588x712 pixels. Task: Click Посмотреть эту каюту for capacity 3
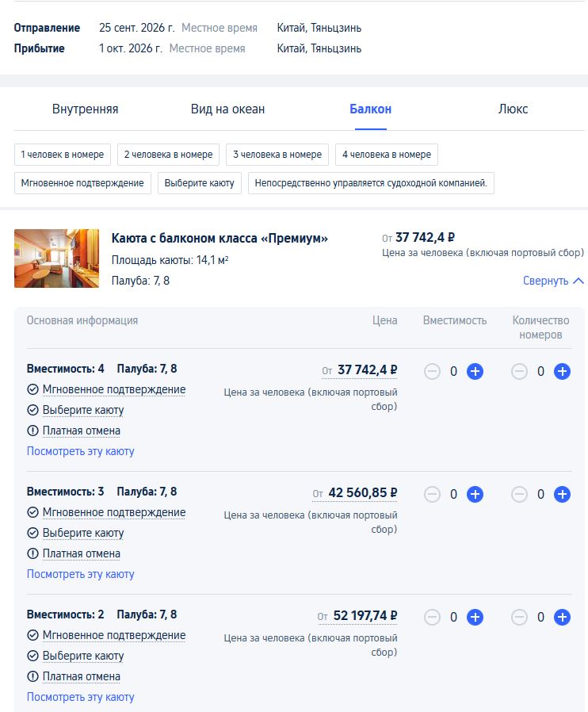(80, 574)
